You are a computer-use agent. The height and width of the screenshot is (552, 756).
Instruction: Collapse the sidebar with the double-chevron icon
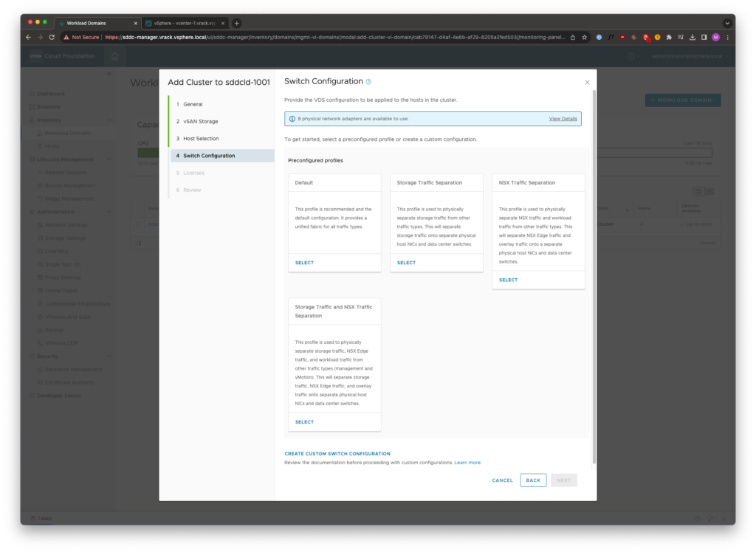(109, 74)
